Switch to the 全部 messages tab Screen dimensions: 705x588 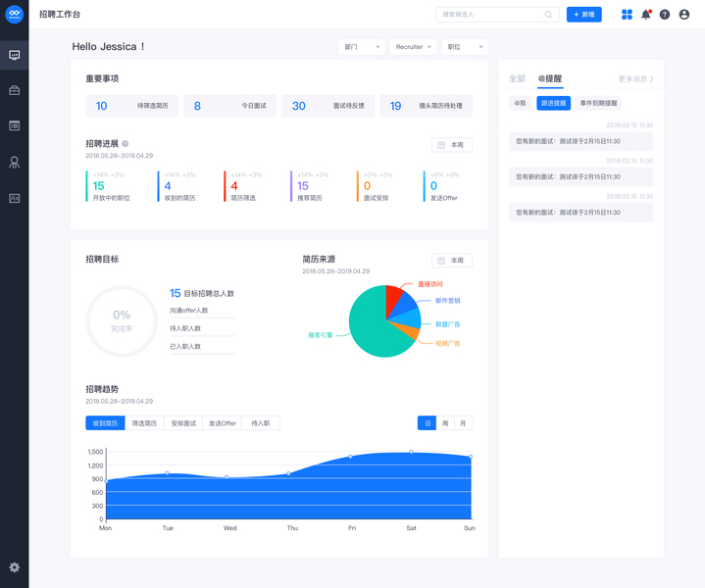tap(517, 78)
